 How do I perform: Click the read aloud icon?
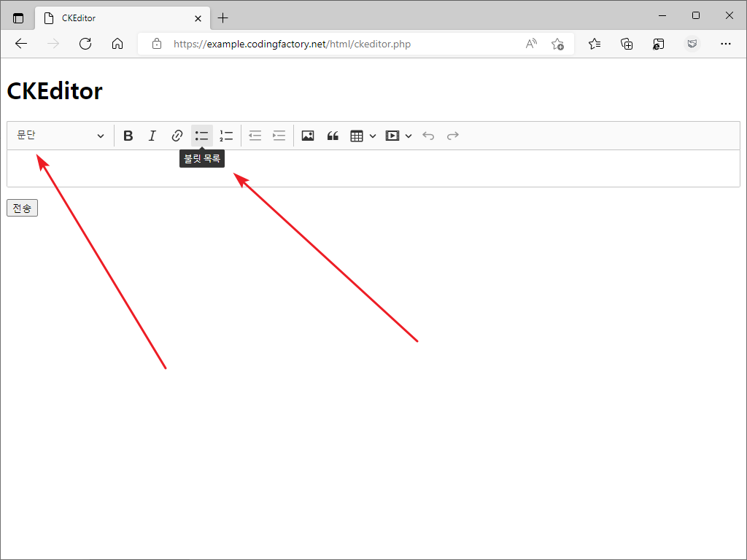531,44
